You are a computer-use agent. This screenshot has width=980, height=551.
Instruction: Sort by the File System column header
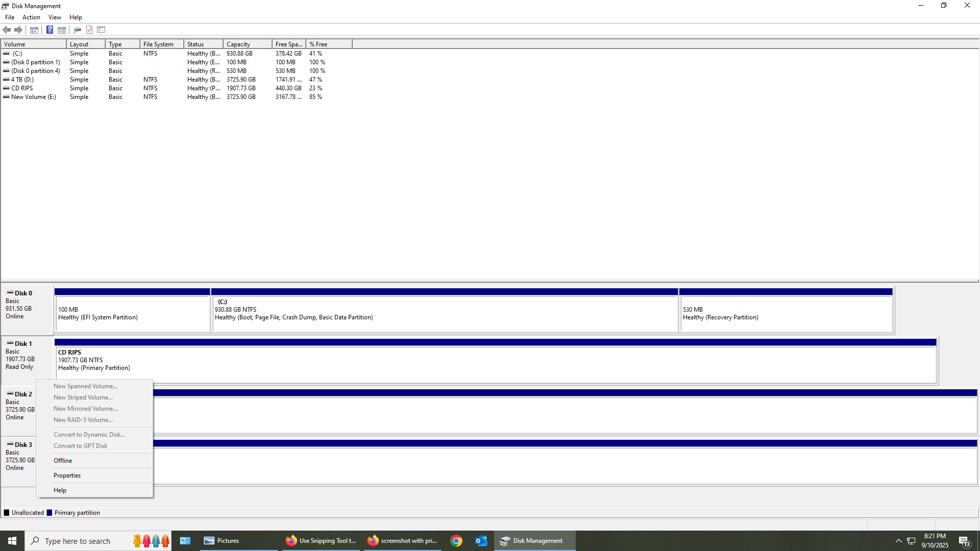tap(158, 44)
